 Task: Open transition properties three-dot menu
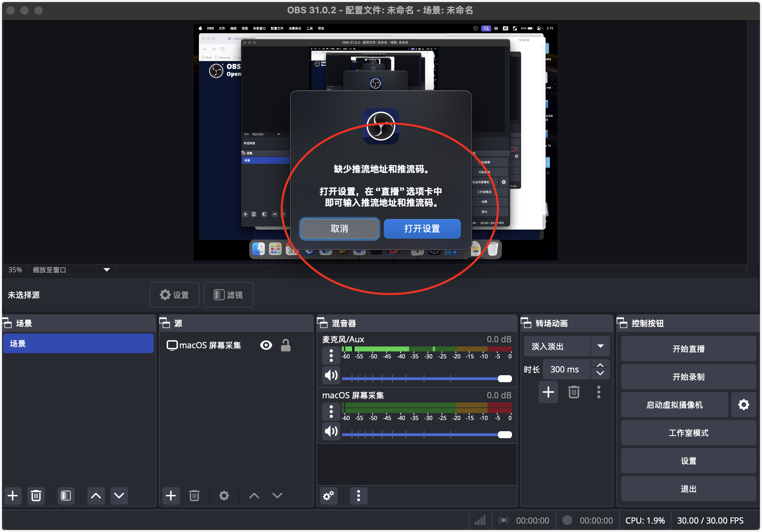point(599,392)
